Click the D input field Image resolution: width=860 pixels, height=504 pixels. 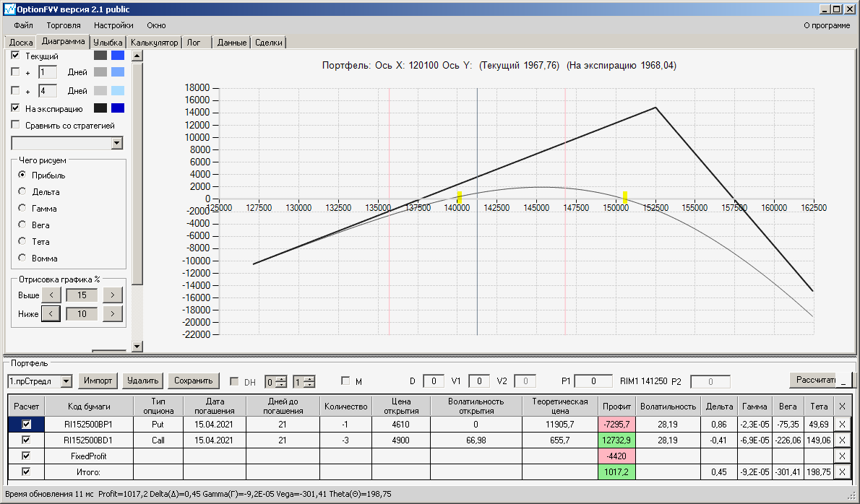434,381
